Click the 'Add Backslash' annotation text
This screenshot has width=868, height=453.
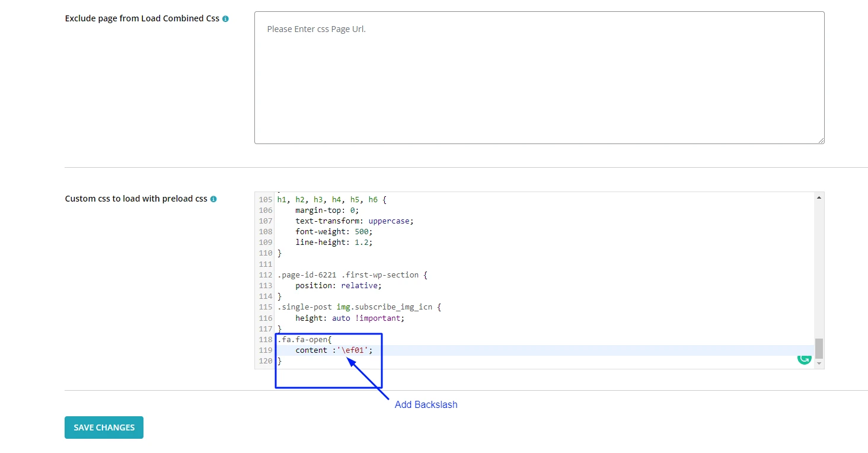click(426, 405)
